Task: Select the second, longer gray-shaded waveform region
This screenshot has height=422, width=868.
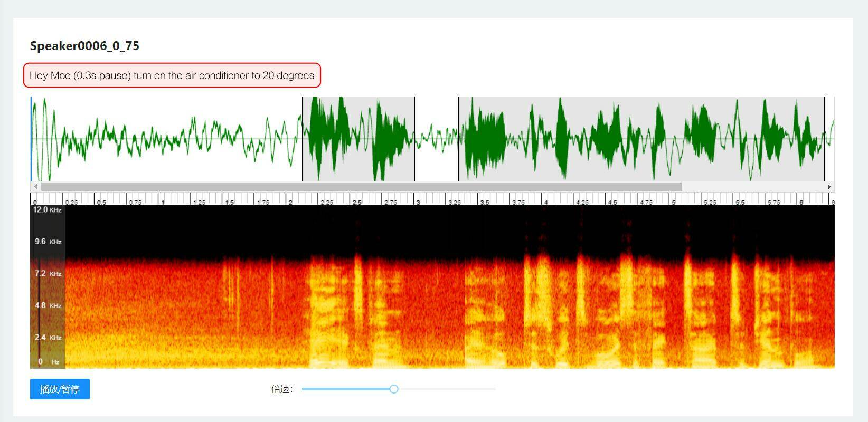Action: (x=641, y=139)
